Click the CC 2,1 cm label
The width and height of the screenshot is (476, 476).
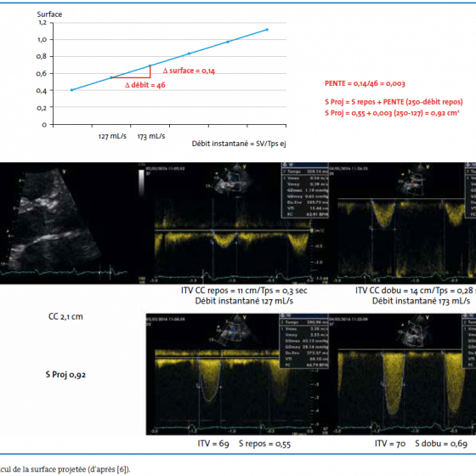(65, 316)
